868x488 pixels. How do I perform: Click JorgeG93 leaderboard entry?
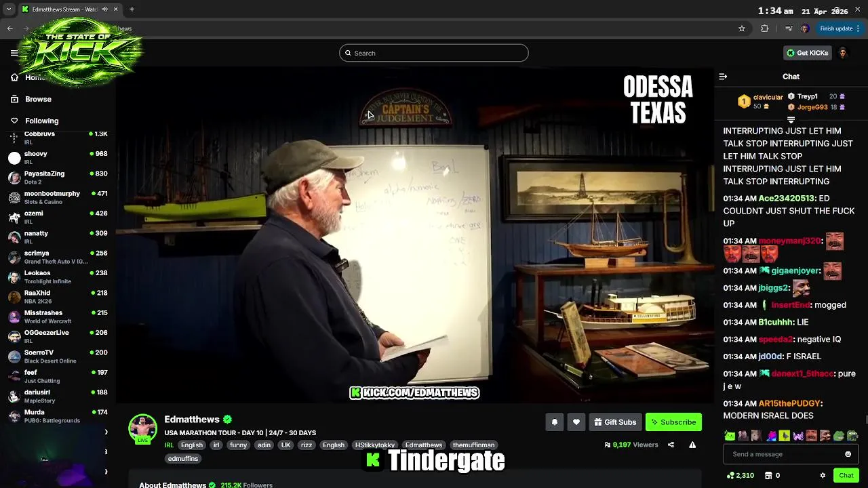tap(816, 107)
